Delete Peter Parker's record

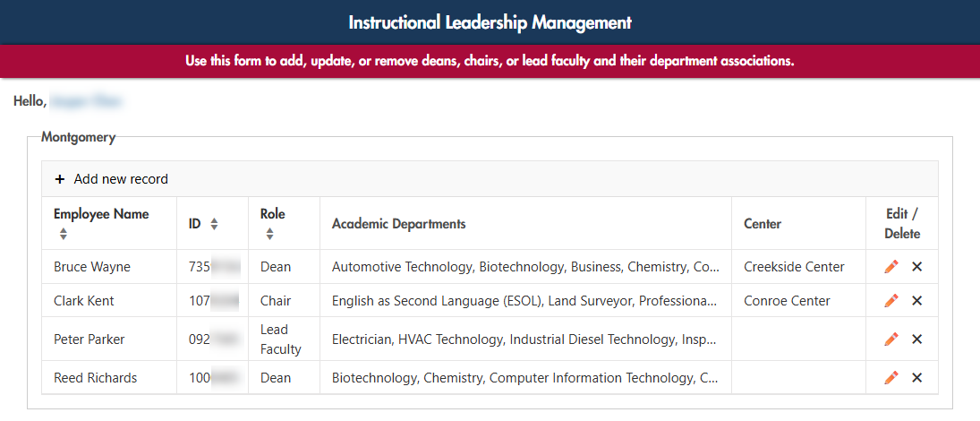point(916,339)
